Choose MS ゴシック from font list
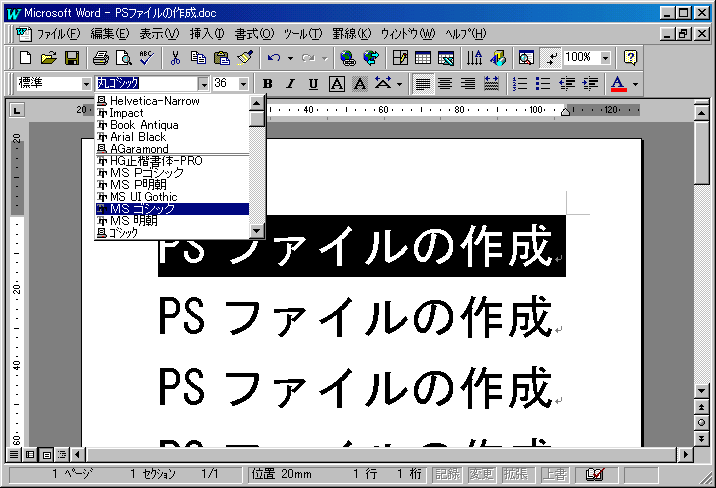The width and height of the screenshot is (716, 488). pos(173,209)
